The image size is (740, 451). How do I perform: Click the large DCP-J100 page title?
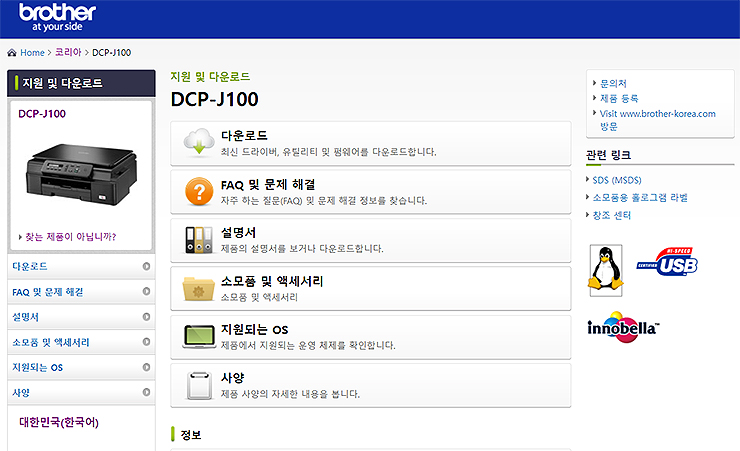tap(215, 99)
